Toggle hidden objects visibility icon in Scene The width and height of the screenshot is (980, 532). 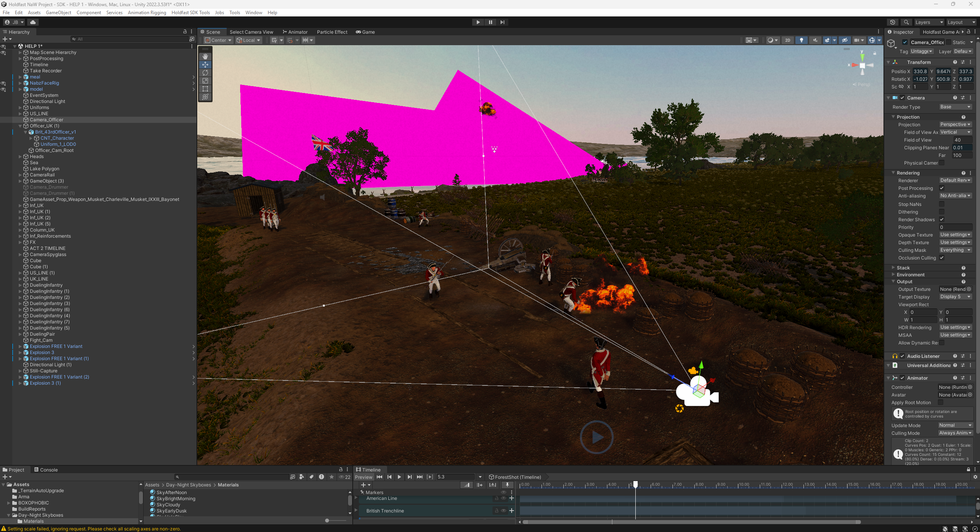pyautogui.click(x=844, y=40)
